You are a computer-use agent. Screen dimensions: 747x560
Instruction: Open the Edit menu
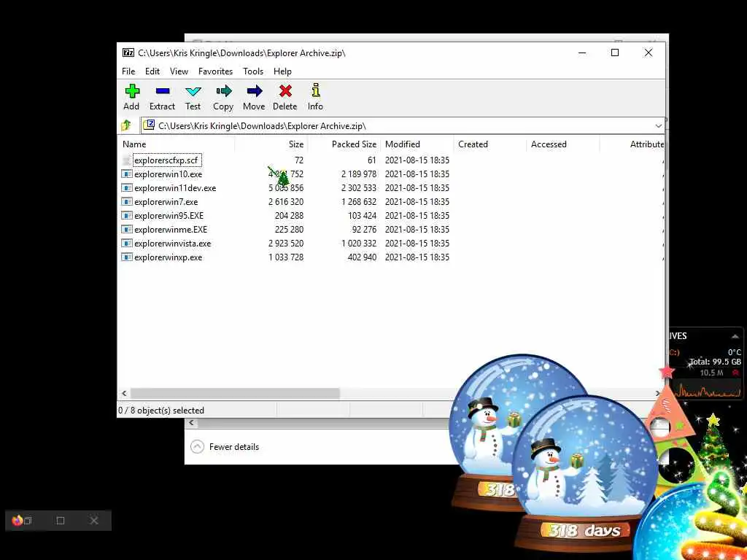point(152,71)
